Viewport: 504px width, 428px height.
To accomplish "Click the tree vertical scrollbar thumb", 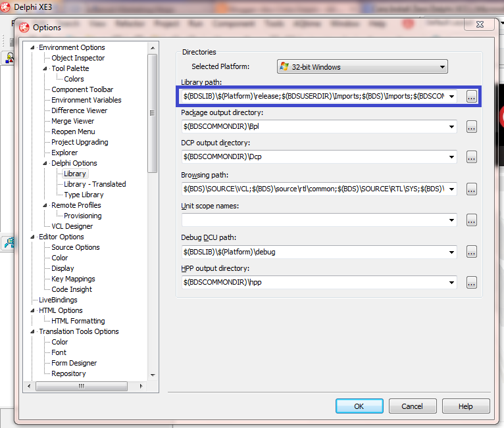I will (x=153, y=113).
